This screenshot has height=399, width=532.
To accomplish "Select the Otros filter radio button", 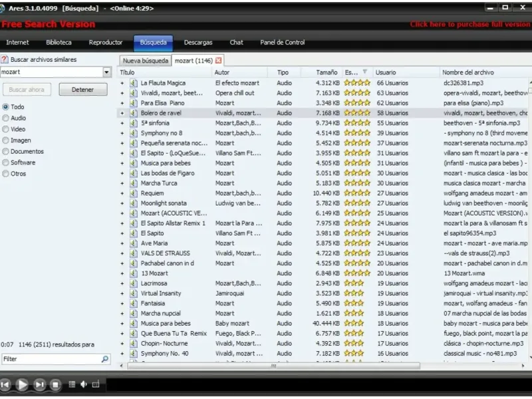I will 5,174.
